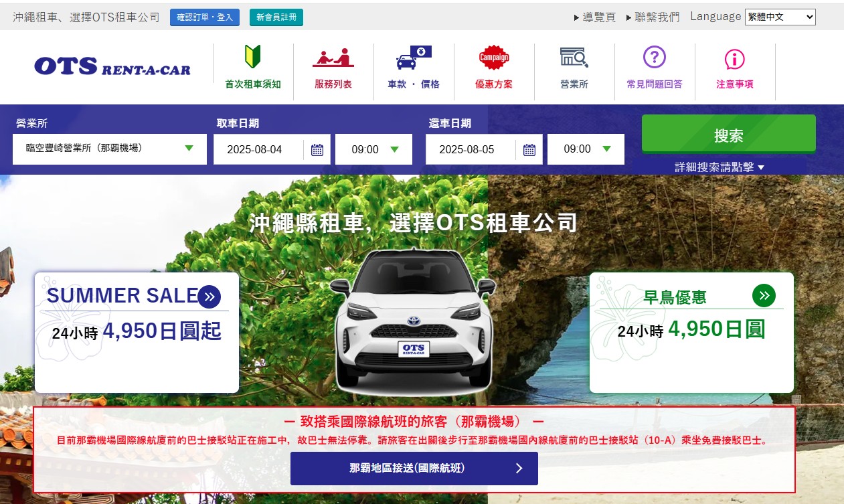Click 車款・價格 menu label

pos(414,84)
